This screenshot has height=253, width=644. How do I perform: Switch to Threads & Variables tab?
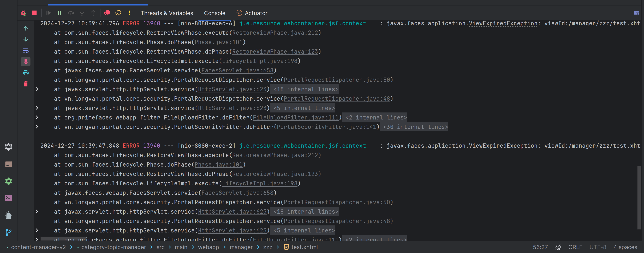[x=167, y=13]
